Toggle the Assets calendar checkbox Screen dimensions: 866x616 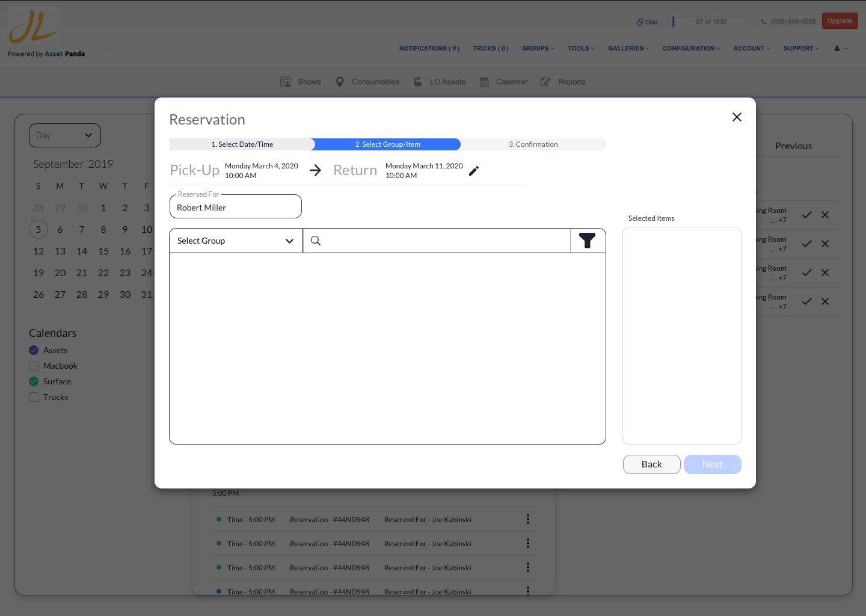click(34, 350)
